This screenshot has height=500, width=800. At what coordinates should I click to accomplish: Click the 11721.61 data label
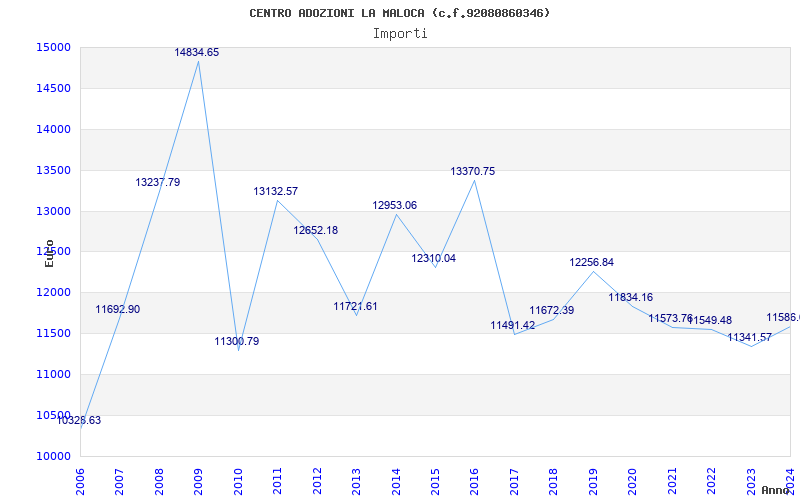point(356,306)
